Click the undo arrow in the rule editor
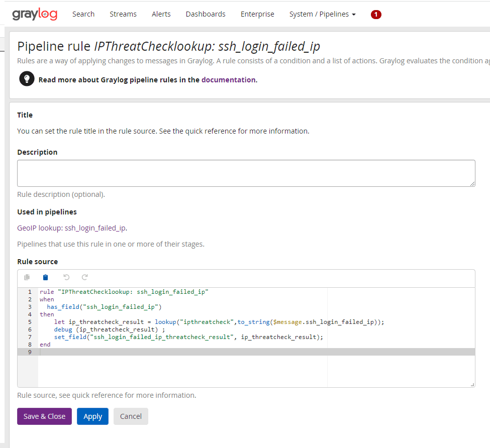Image resolution: width=490 pixels, height=448 pixels. [x=66, y=277]
